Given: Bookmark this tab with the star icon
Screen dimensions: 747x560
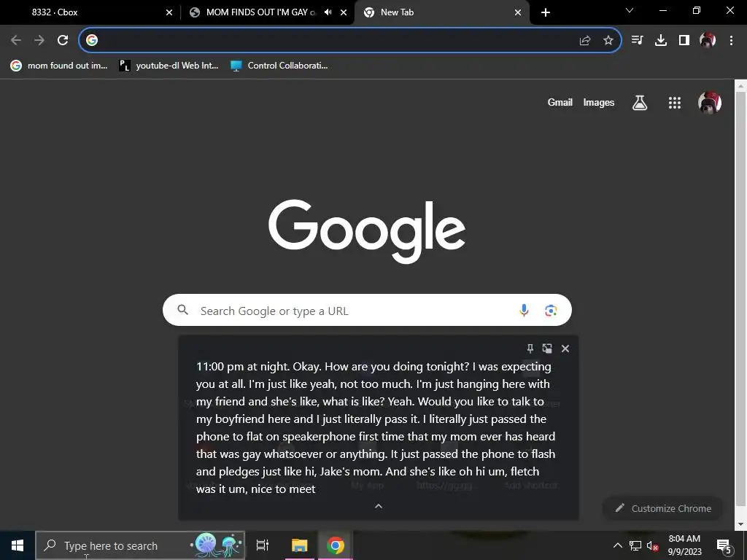Looking at the screenshot, I should point(608,41).
